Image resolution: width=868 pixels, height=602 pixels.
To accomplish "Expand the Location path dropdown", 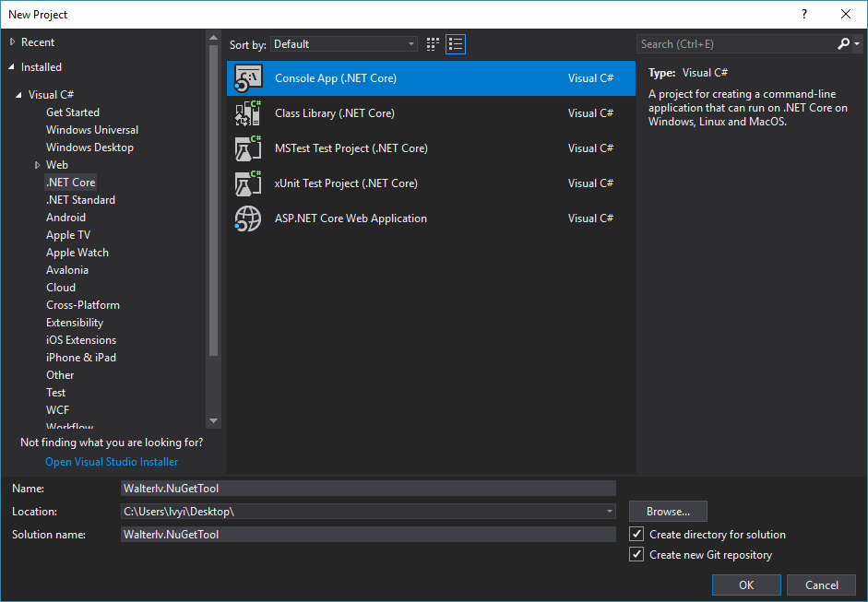I will pyautogui.click(x=610, y=511).
